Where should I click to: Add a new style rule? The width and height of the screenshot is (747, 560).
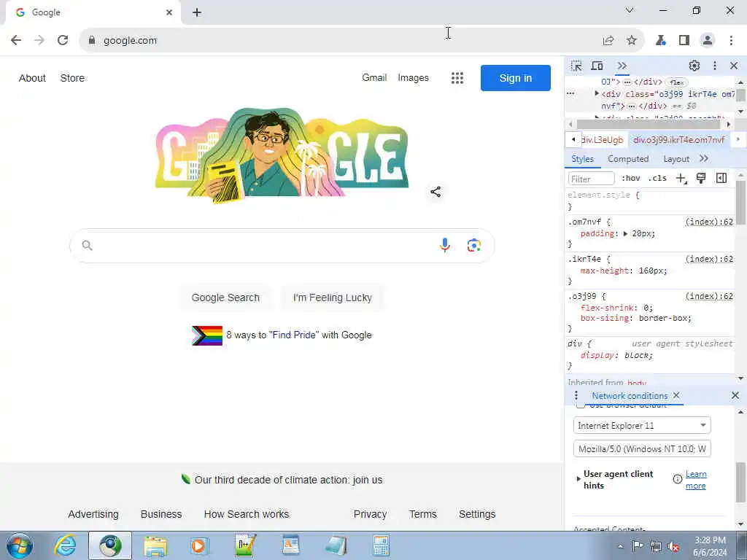tap(681, 179)
